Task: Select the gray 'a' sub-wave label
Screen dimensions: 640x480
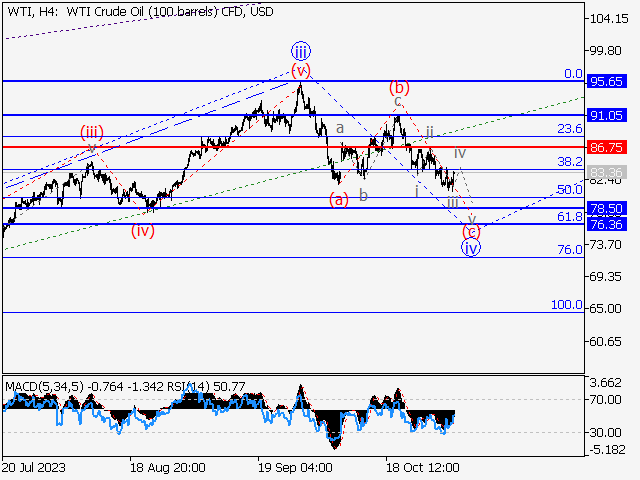Action: [340, 129]
